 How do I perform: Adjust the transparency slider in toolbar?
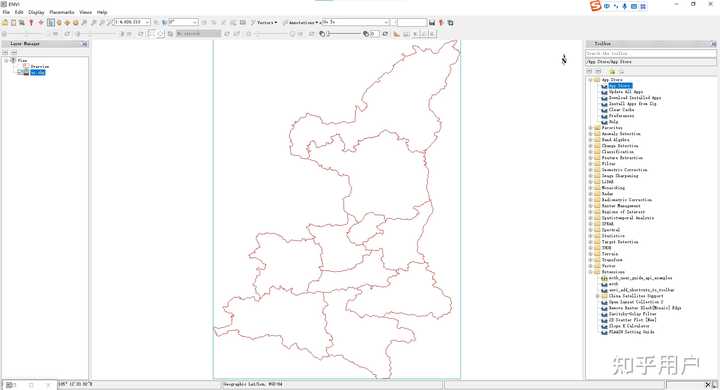345,34
